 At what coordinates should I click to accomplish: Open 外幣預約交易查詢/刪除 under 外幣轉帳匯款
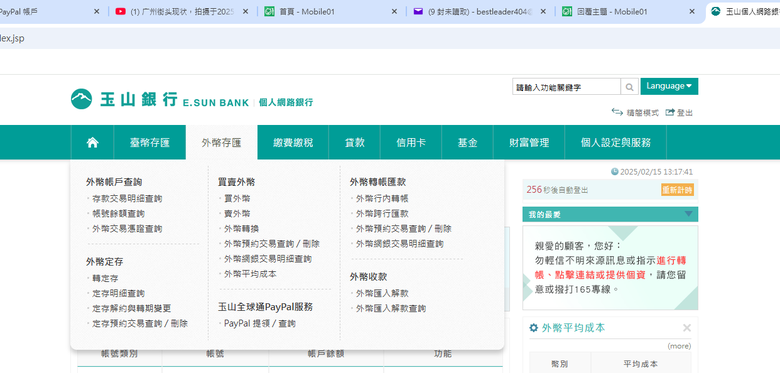[x=403, y=229]
